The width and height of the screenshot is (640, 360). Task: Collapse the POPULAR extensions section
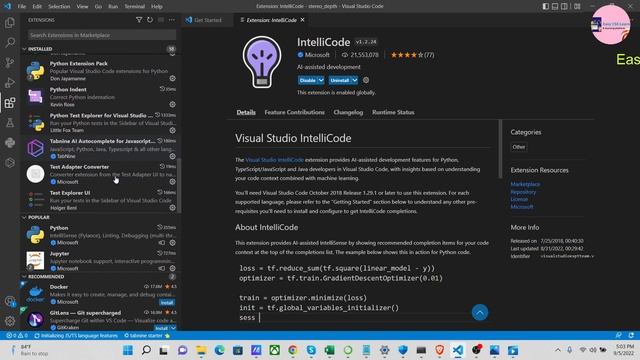(x=39, y=218)
